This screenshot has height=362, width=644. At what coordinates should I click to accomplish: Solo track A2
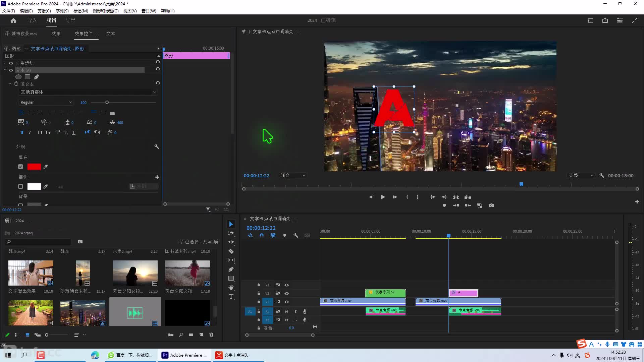click(296, 320)
